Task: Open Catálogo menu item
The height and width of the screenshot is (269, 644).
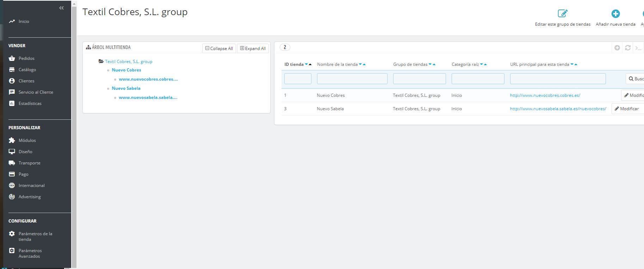Action: coord(27,70)
